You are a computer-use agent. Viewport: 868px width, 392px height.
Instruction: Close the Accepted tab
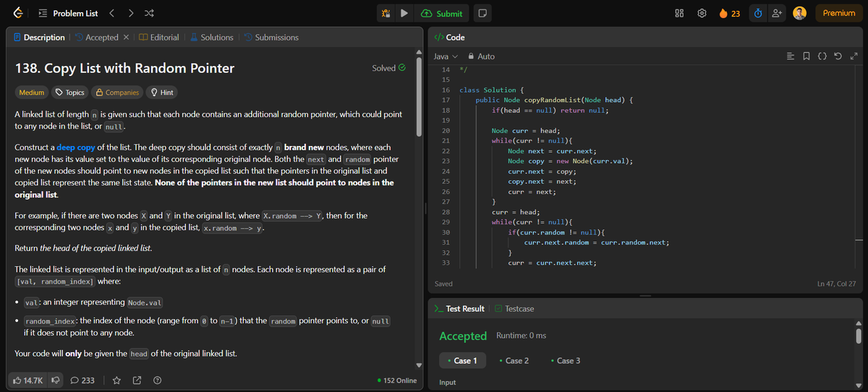(125, 37)
